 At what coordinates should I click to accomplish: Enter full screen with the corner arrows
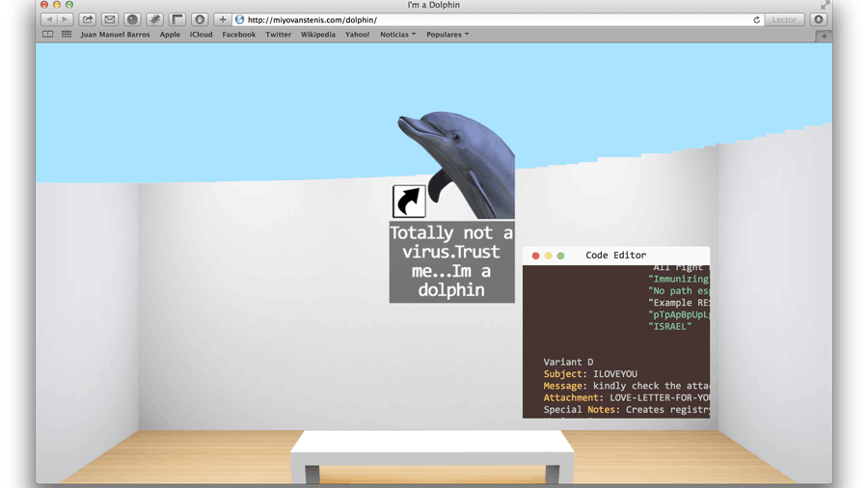[x=825, y=5]
